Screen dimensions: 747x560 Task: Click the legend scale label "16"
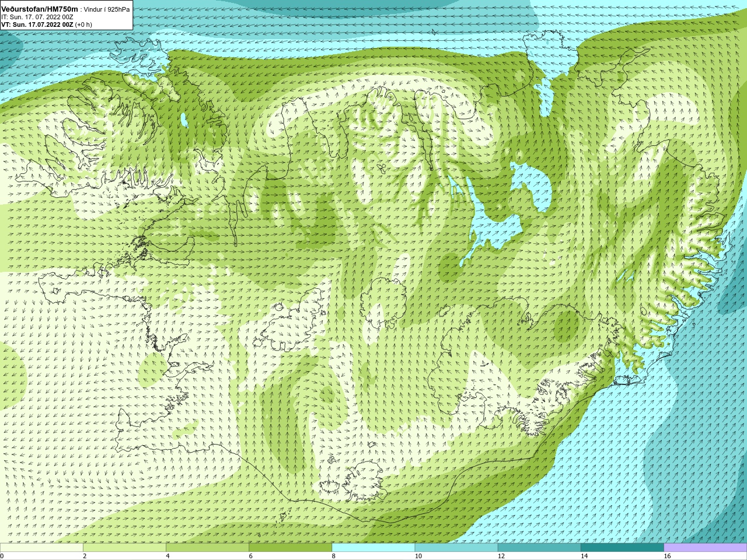tap(667, 556)
